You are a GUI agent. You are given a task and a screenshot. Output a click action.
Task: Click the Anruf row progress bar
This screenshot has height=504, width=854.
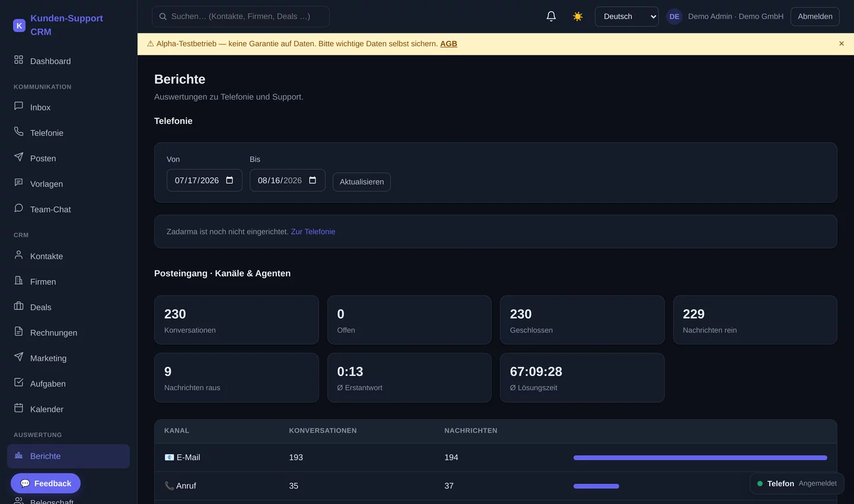point(596,486)
